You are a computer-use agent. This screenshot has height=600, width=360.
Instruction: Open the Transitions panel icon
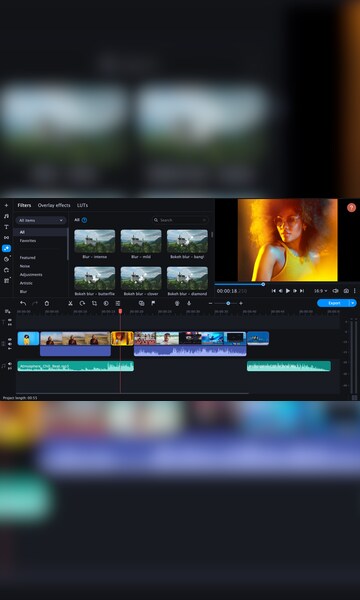point(6,238)
